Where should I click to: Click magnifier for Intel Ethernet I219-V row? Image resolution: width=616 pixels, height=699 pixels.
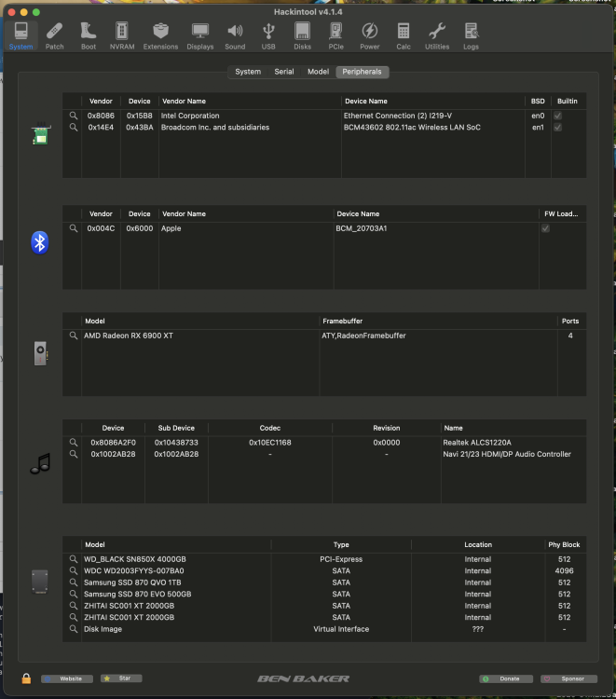[x=74, y=116]
